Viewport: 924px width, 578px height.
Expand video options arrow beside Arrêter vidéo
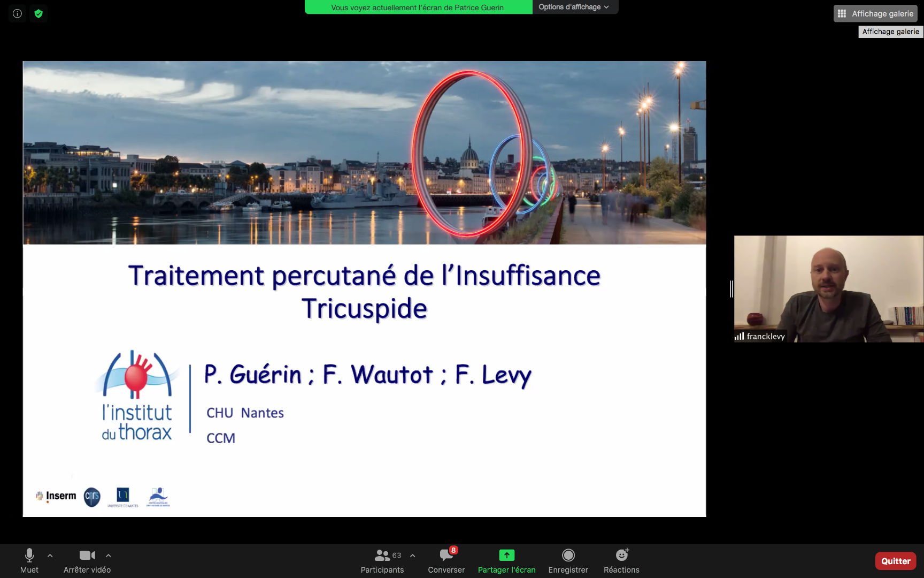point(109,556)
